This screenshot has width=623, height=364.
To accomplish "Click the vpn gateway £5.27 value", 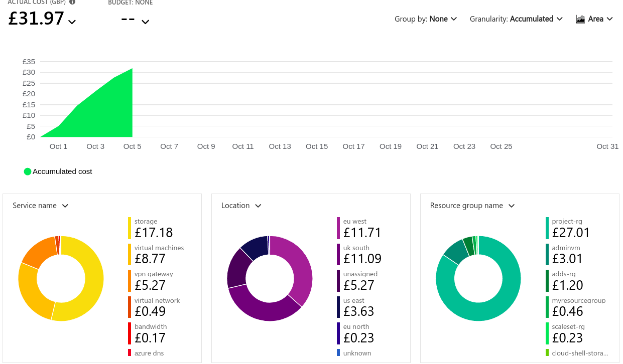I will 150,285.
